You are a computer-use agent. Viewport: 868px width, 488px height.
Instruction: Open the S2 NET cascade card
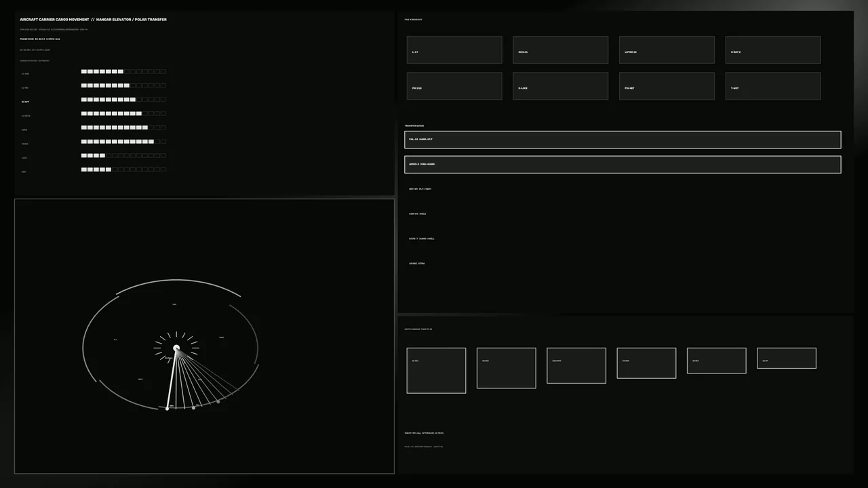click(x=507, y=368)
